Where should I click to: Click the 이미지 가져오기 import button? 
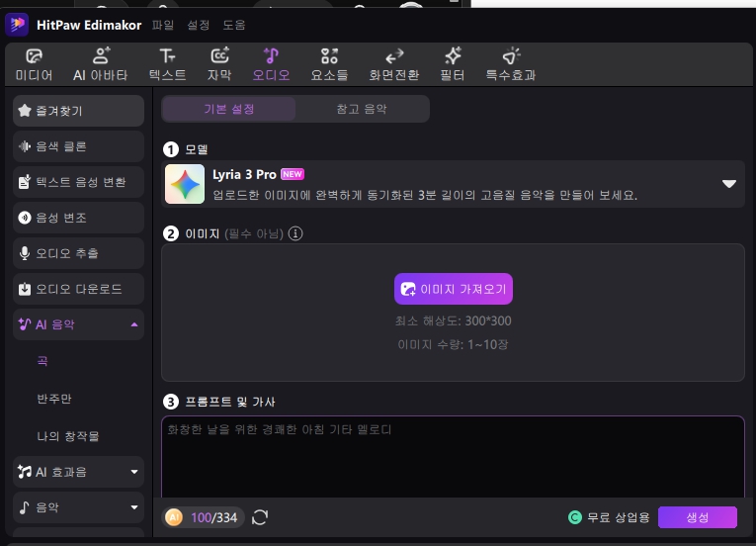click(x=454, y=289)
